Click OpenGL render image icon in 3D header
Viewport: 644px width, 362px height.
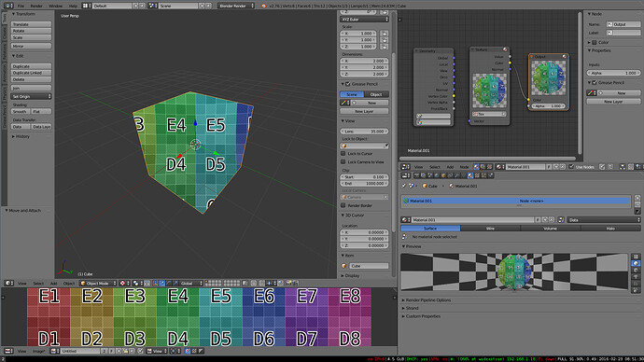coord(288,284)
